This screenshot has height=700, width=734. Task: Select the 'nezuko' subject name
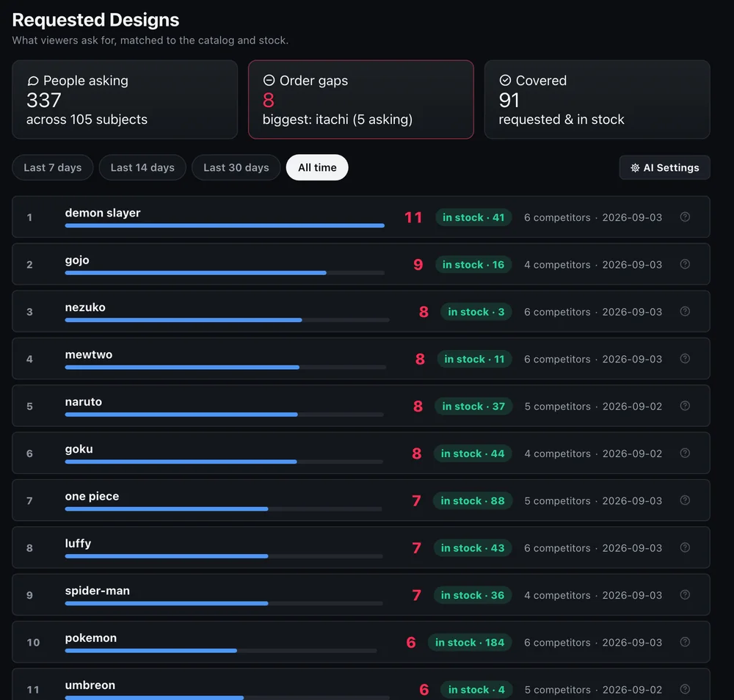(x=85, y=307)
